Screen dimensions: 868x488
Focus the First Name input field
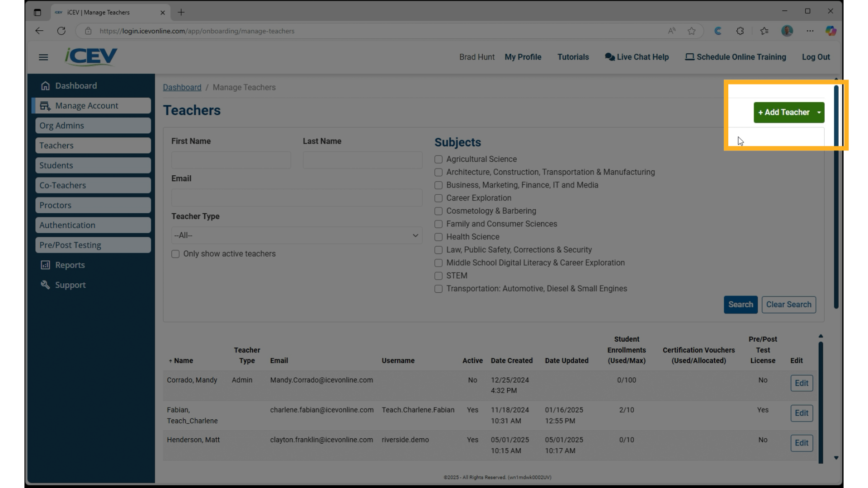point(231,160)
